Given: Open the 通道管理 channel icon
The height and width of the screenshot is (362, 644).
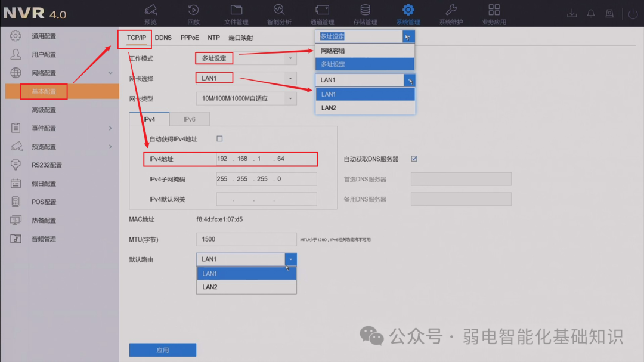Looking at the screenshot, I should pyautogui.click(x=322, y=10).
